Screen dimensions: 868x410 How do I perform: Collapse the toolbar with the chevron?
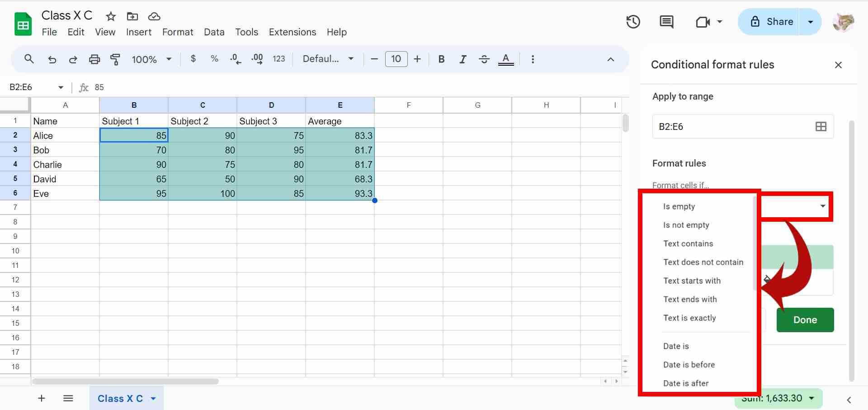(611, 59)
